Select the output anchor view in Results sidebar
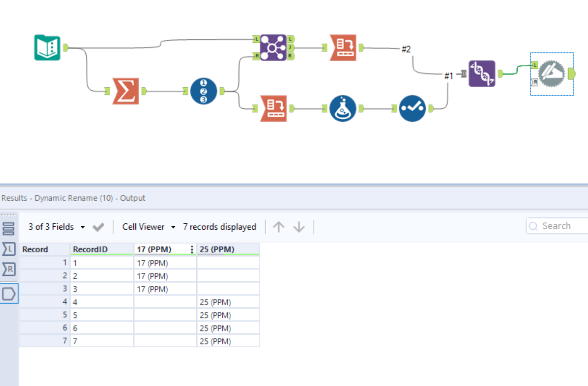The width and height of the screenshot is (588, 386). pos(9,294)
